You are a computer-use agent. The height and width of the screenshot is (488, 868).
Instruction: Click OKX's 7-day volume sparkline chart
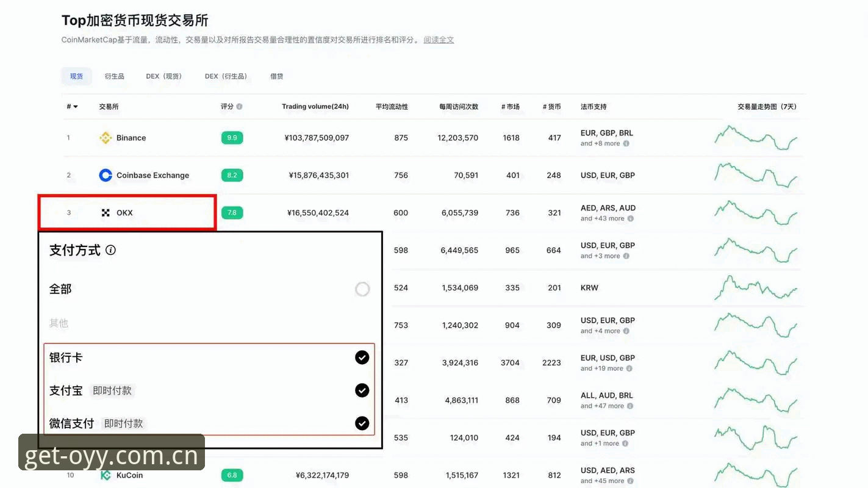coord(756,213)
